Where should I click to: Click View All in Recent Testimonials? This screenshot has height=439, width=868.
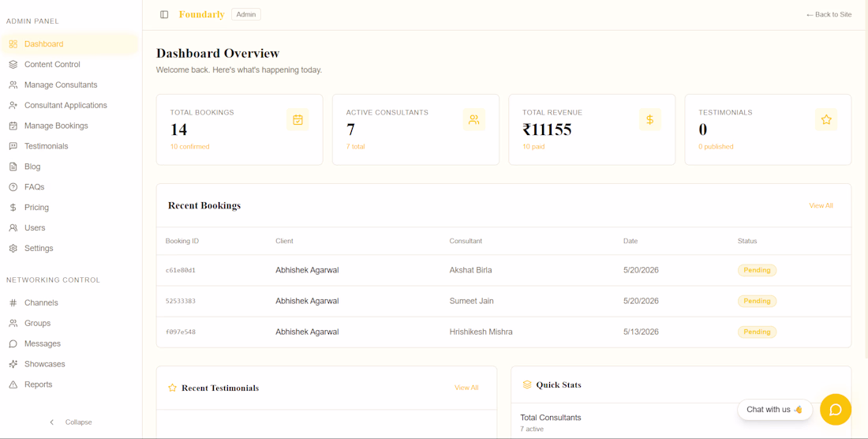point(466,388)
